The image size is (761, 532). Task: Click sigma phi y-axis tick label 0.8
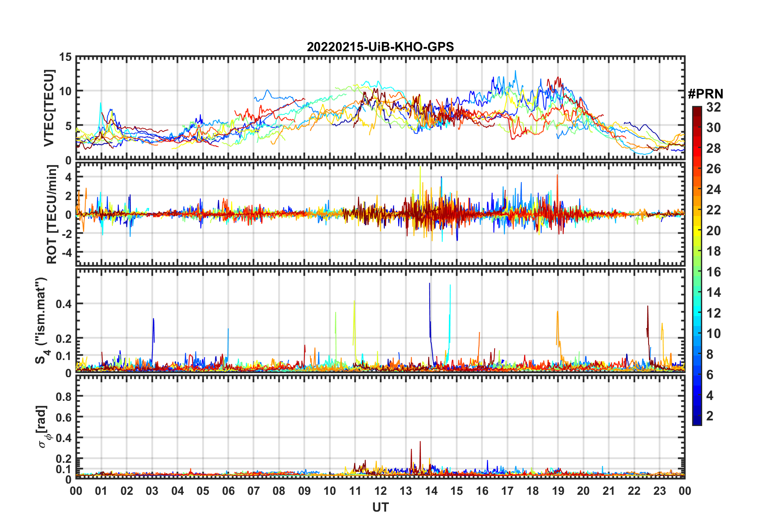64,397
